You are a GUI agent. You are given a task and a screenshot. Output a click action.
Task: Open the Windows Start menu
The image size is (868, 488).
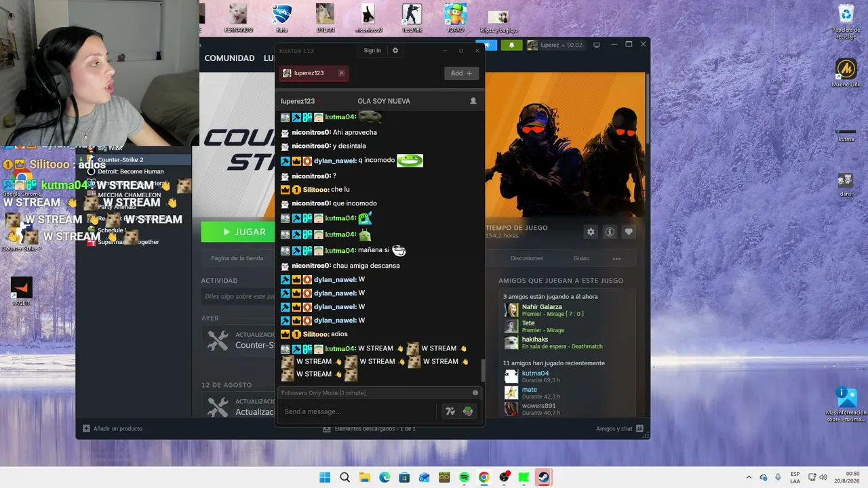[x=325, y=477]
